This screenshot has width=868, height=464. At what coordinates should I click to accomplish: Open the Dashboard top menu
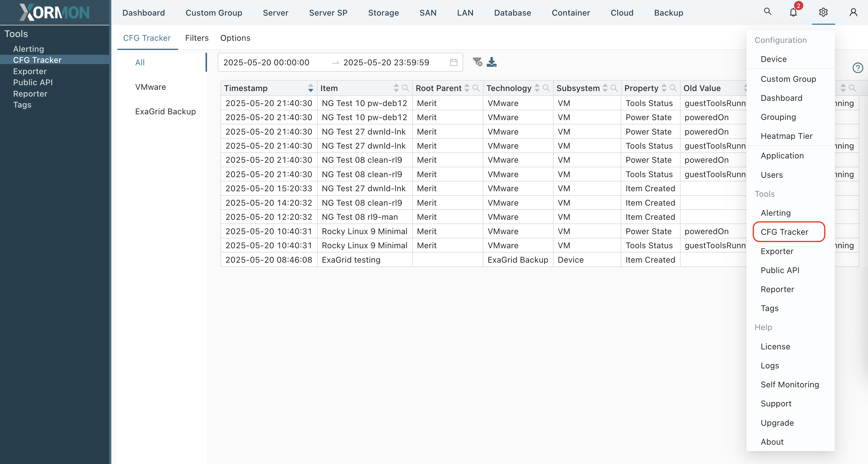[144, 13]
